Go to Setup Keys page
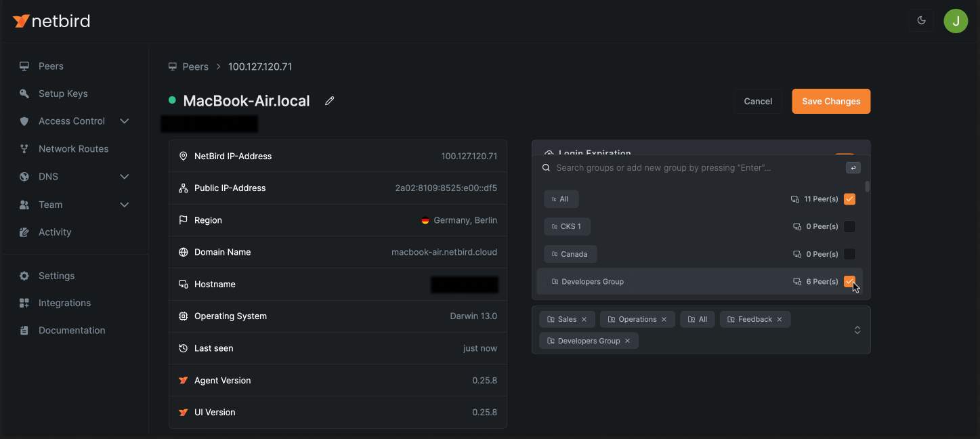Viewport: 980px width, 439px height. tap(63, 94)
